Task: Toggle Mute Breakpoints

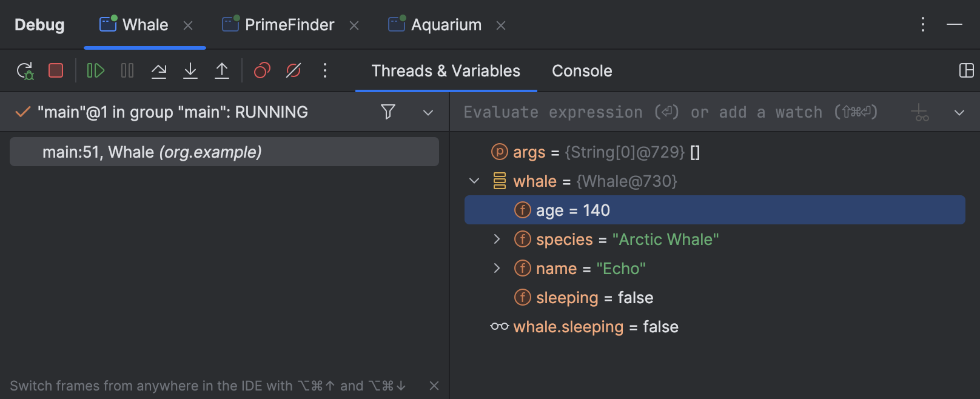Action: [294, 71]
